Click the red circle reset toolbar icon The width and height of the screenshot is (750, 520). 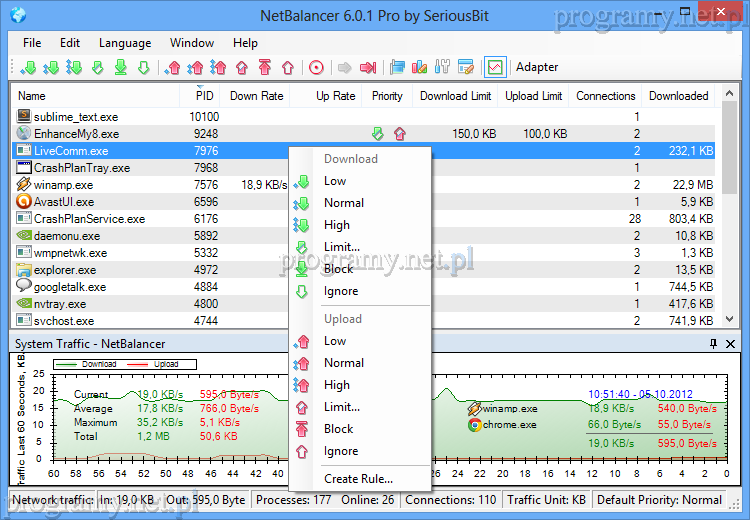pyautogui.click(x=317, y=68)
